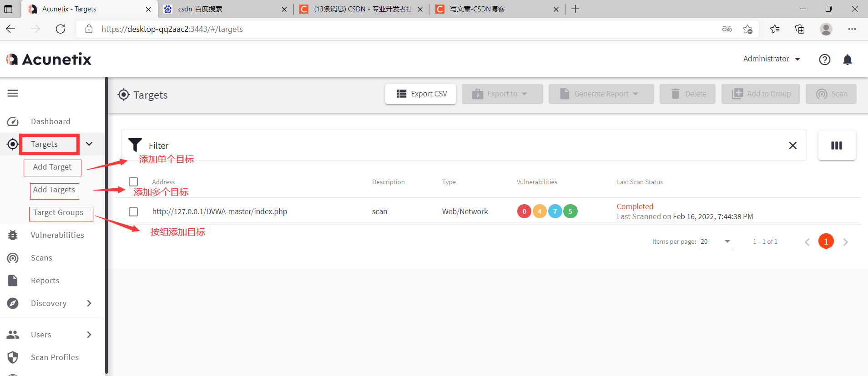Click the red high-severity count badge

(524, 211)
